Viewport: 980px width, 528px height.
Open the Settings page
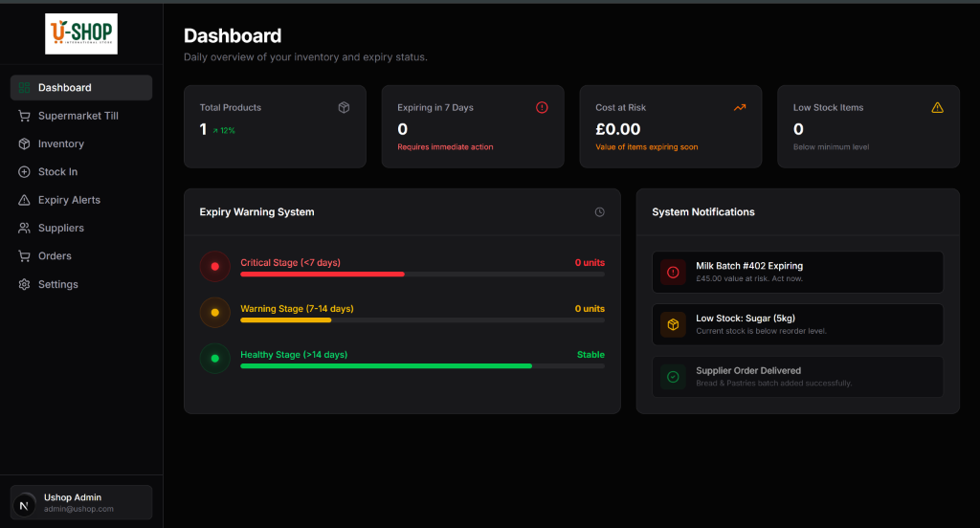[x=57, y=284]
